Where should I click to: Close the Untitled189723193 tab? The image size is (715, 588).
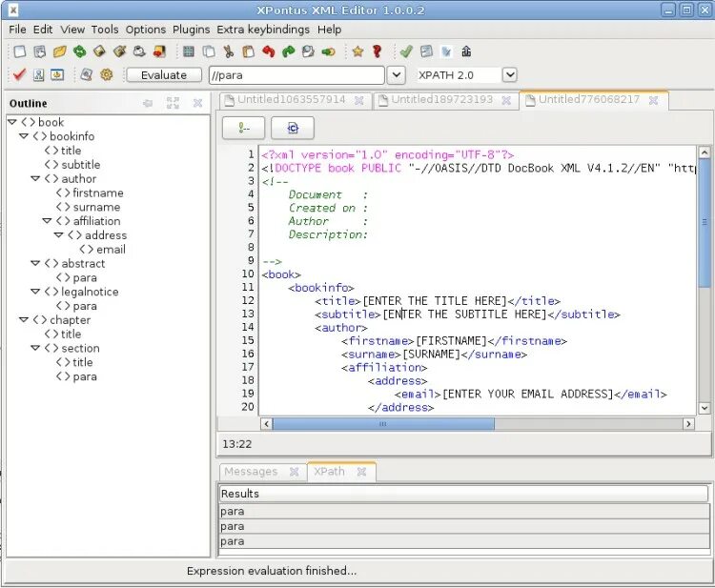click(506, 100)
